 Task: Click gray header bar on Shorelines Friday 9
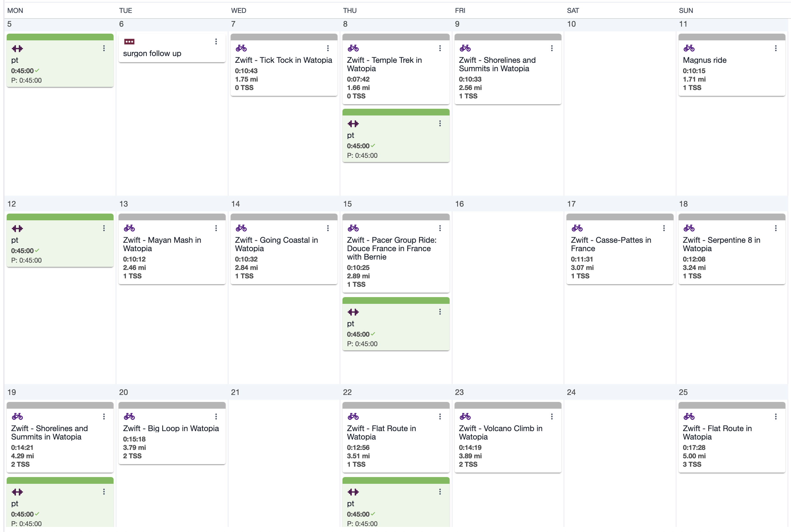[508, 37]
